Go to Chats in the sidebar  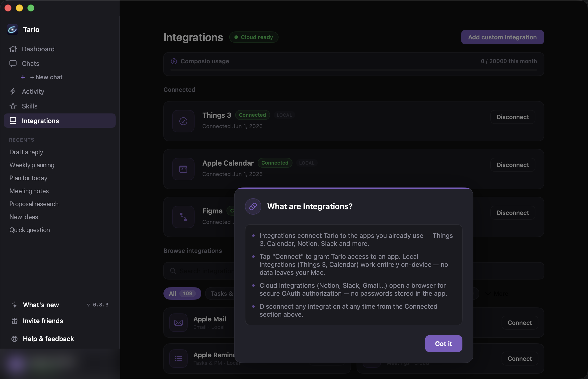60,64
